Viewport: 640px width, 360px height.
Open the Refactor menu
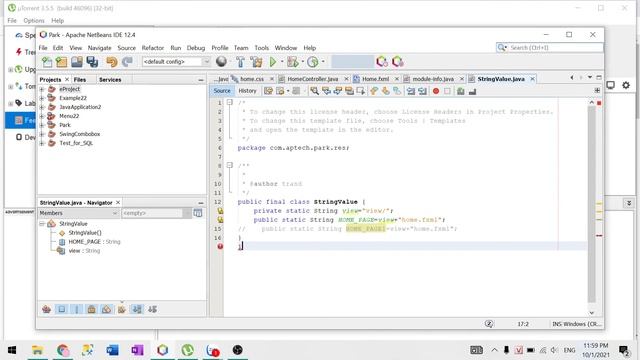click(x=153, y=48)
